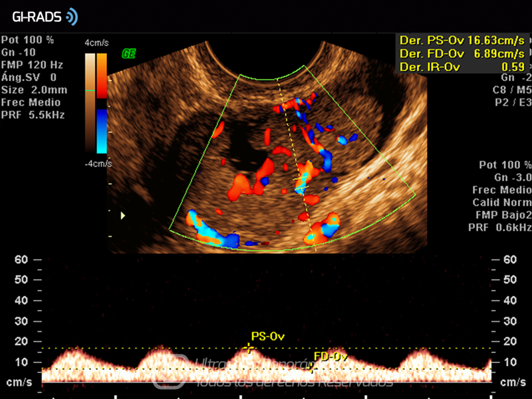Click the yellow focus triangle marker

122,215
